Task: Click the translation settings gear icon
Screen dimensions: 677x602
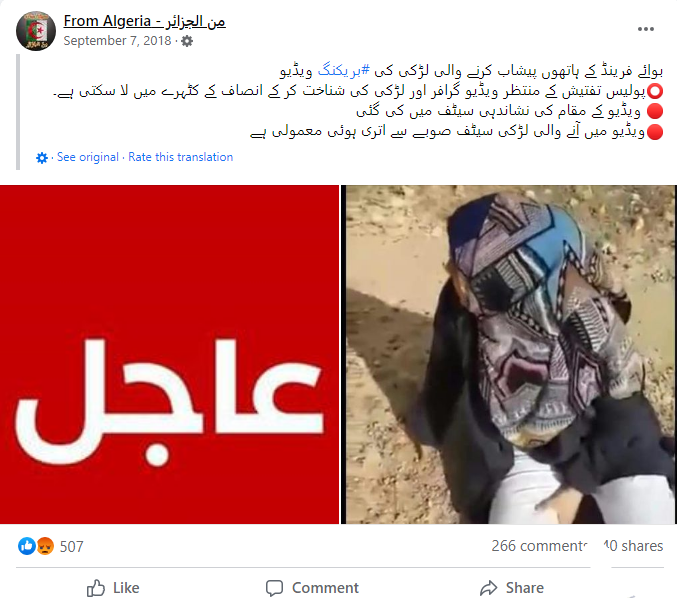Action: coord(42,158)
